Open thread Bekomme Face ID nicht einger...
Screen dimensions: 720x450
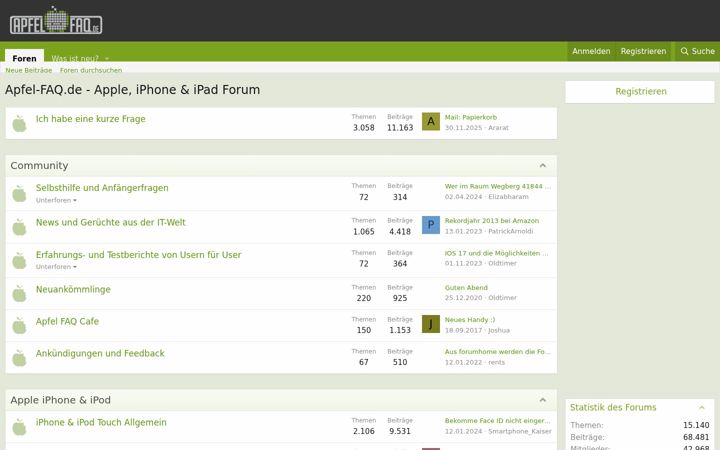pyautogui.click(x=498, y=421)
